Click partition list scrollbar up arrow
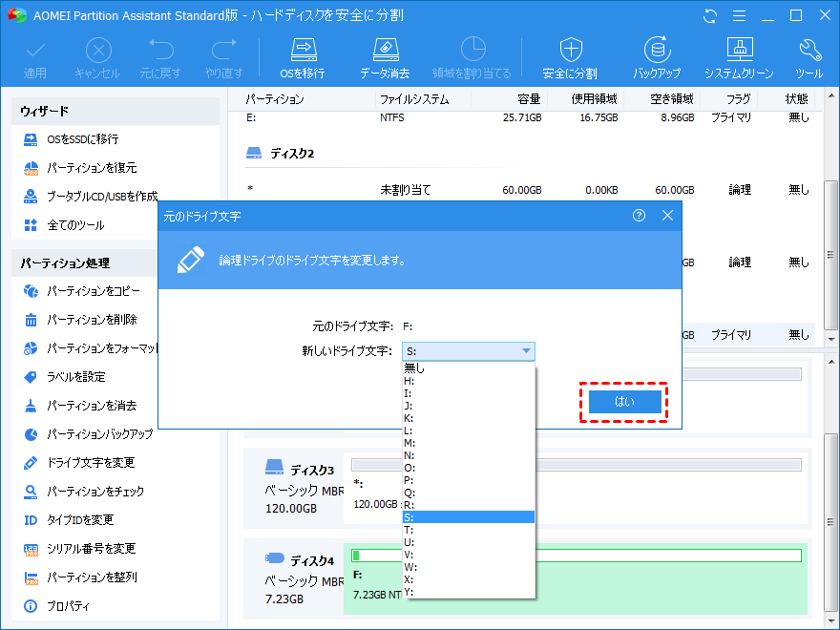Image resolution: width=840 pixels, height=630 pixels. 831,96
